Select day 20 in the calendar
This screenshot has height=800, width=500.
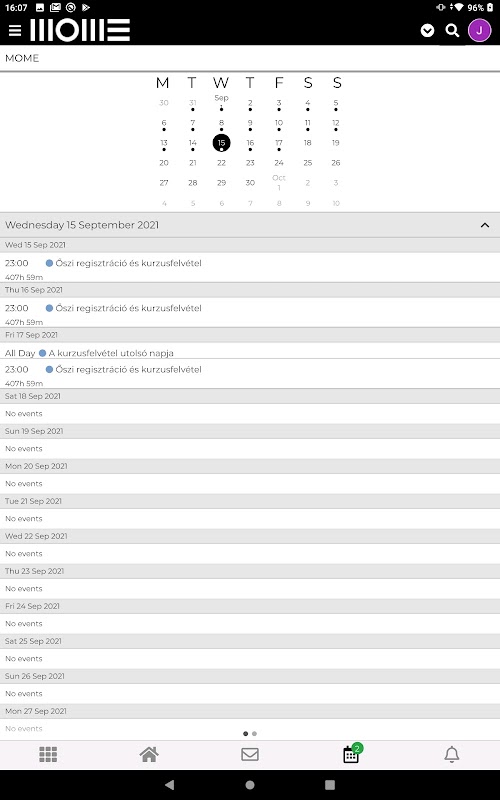[x=164, y=163]
